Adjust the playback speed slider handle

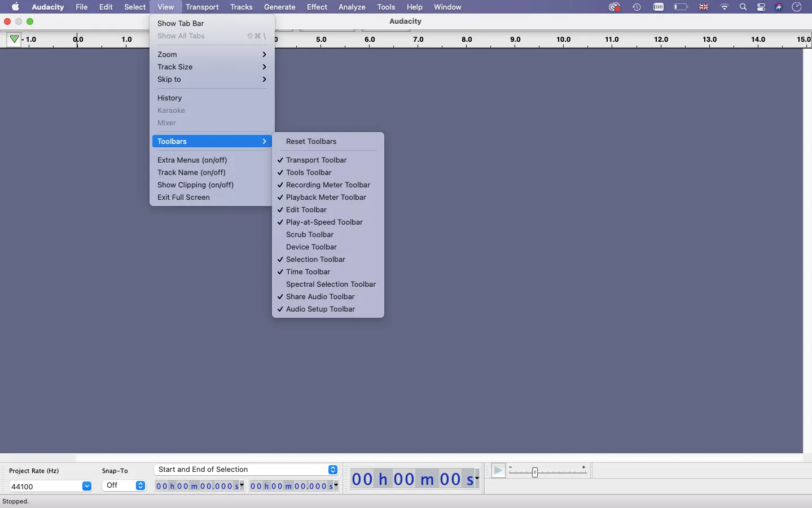coord(535,472)
